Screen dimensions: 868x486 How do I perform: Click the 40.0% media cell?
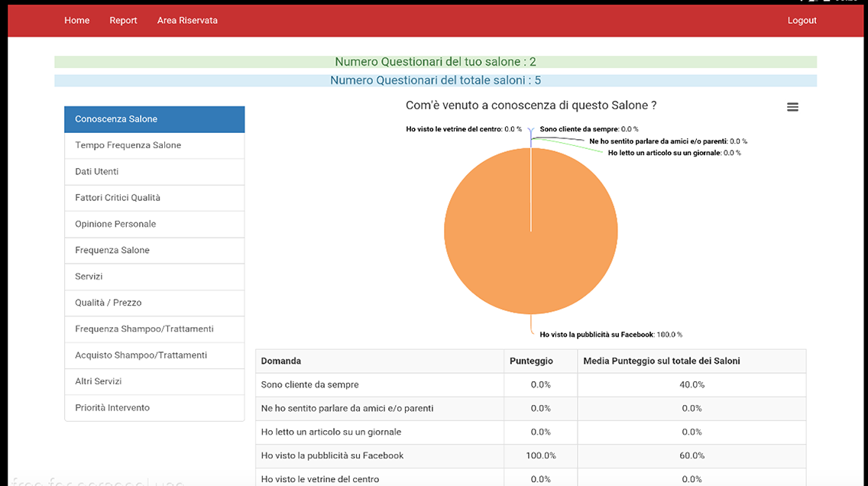pyautogui.click(x=692, y=384)
